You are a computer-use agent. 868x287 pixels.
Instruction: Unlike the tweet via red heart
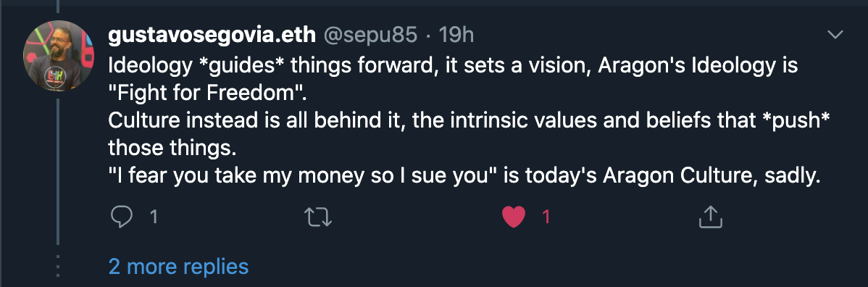pyautogui.click(x=513, y=217)
